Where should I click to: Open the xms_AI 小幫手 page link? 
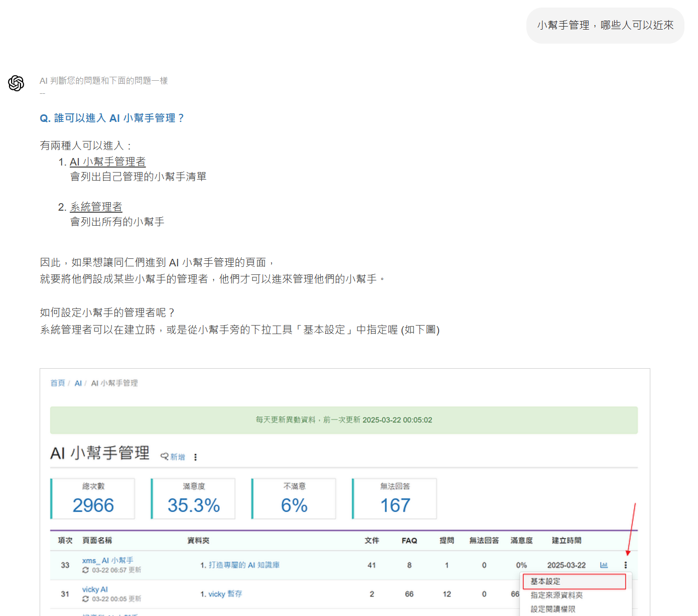(107, 560)
